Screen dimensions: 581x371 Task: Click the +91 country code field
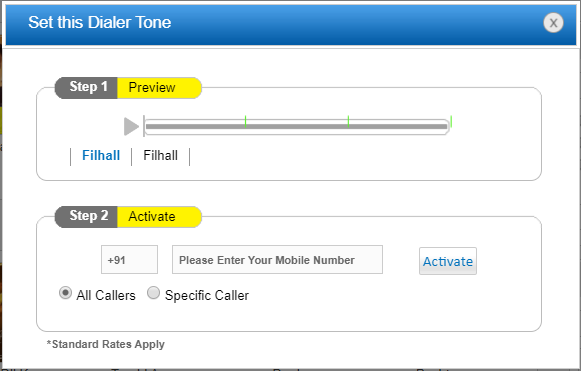pyautogui.click(x=129, y=259)
